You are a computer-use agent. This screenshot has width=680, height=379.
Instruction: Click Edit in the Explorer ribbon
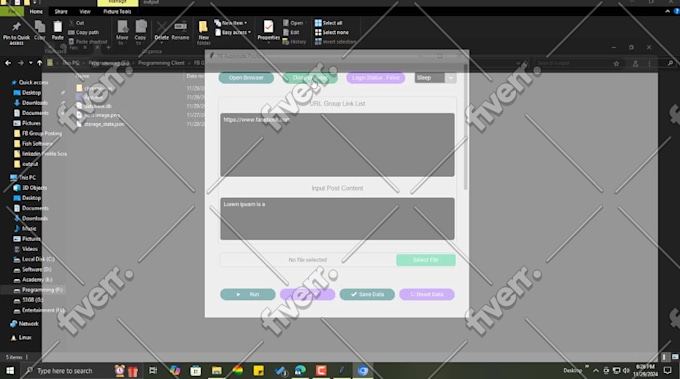pos(291,33)
